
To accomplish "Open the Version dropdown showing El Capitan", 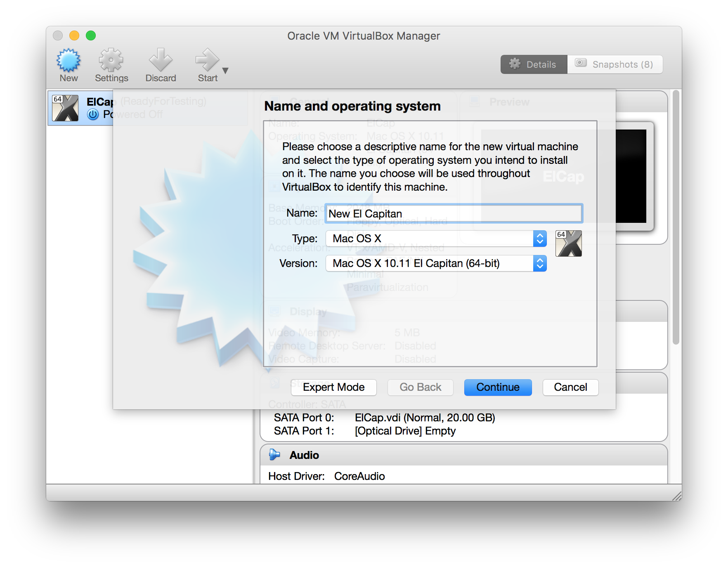I will coord(436,263).
